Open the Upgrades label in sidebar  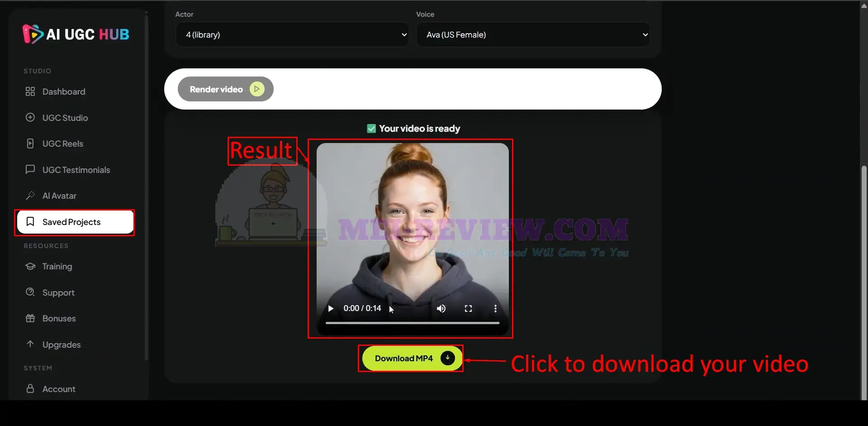(62, 345)
